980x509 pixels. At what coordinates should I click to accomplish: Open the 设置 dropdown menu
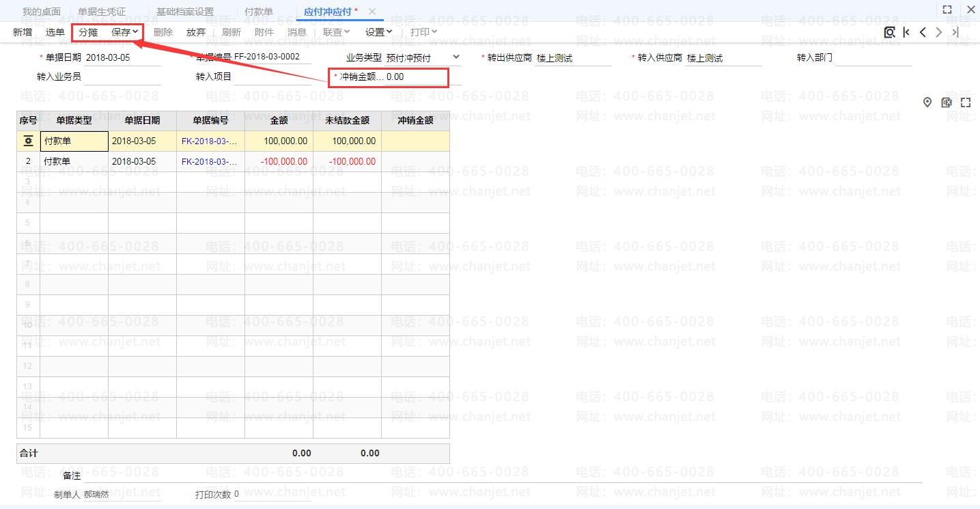pos(389,31)
